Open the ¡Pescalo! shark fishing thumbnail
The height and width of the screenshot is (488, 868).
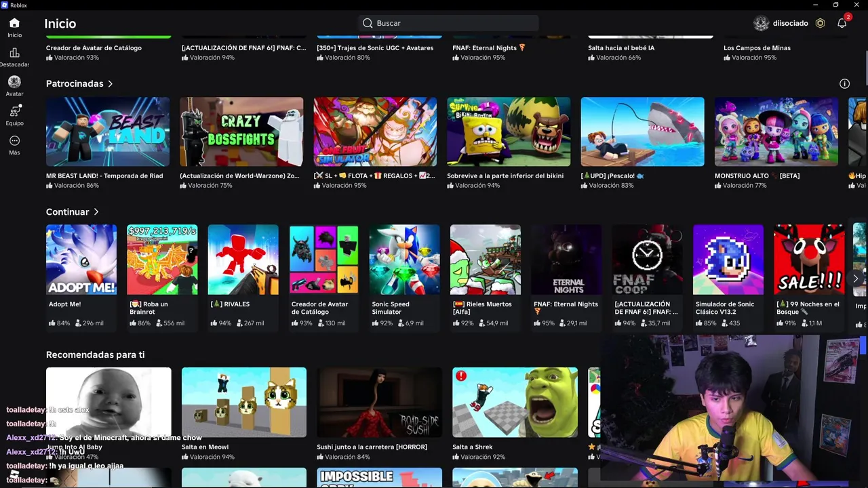coord(642,131)
